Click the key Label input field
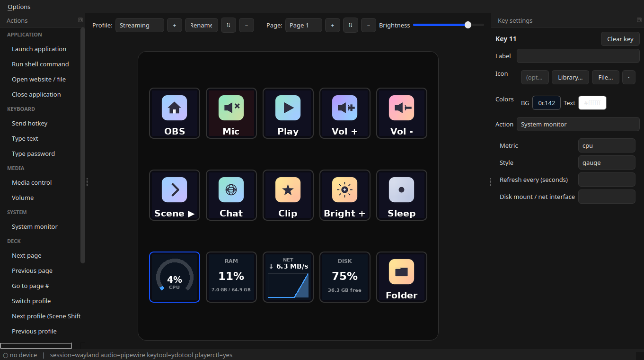644x360 pixels. 578,56
